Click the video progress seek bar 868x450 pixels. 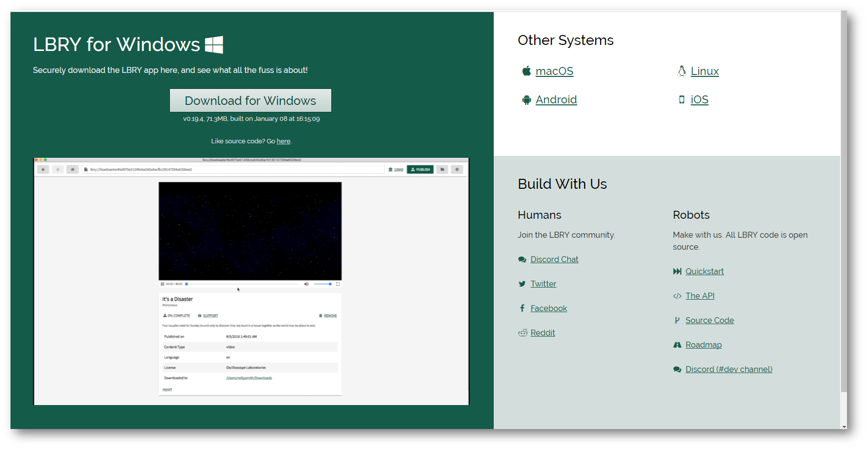242,284
